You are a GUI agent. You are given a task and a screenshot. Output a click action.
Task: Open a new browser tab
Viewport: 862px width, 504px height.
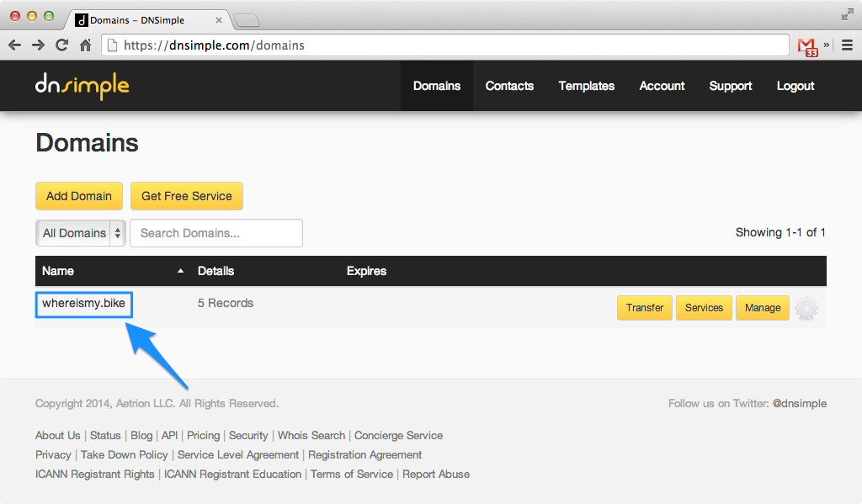click(246, 21)
